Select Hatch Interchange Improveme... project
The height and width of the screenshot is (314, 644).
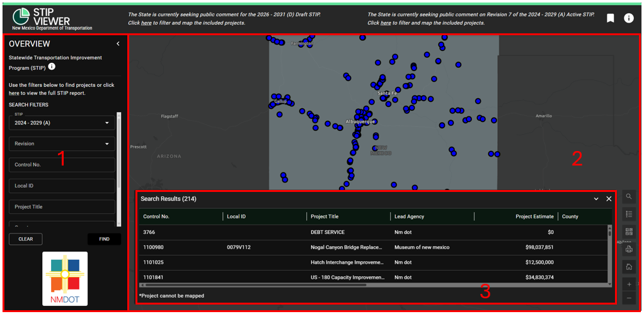tap(347, 262)
